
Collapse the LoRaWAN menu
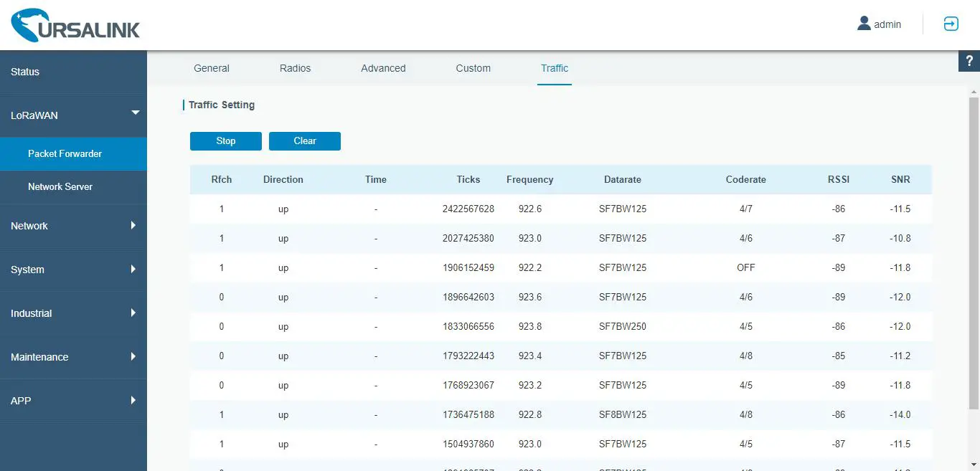click(73, 115)
